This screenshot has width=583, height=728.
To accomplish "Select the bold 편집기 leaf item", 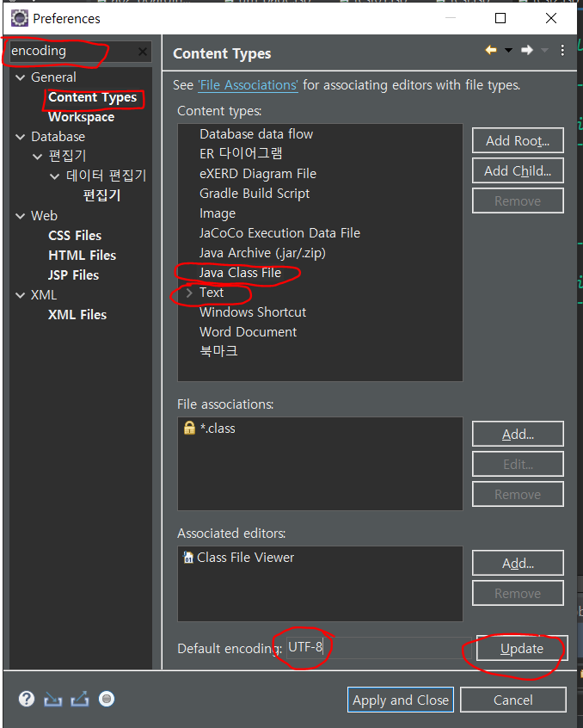I will pos(101,195).
